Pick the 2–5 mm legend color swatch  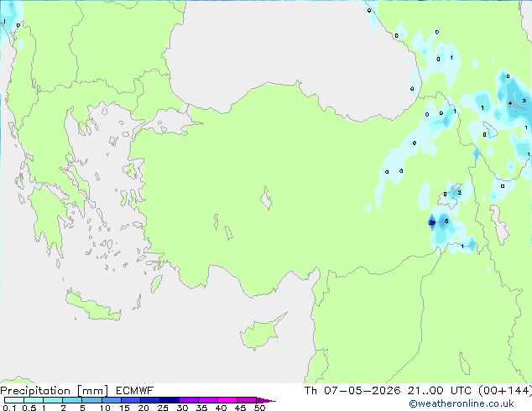tap(72, 400)
